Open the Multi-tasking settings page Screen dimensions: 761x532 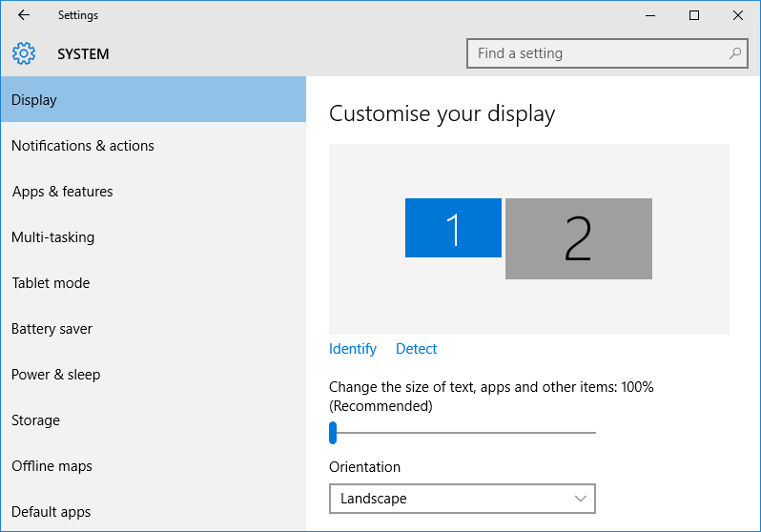53,237
